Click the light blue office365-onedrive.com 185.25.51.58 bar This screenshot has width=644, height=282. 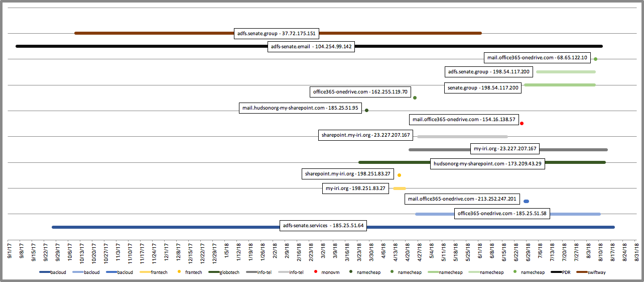tap(508, 214)
